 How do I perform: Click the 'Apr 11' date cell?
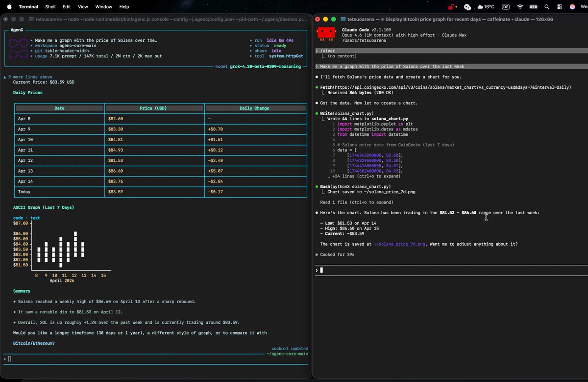point(25,150)
